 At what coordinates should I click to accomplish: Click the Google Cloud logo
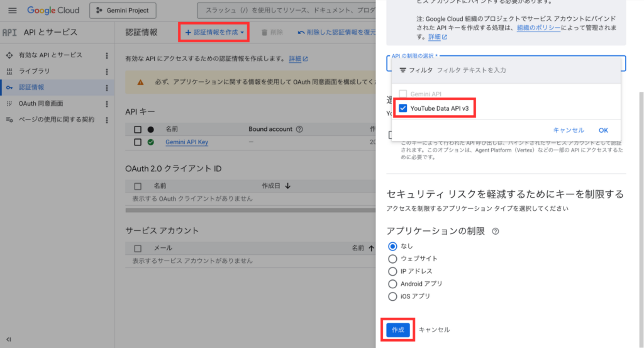coord(53,10)
